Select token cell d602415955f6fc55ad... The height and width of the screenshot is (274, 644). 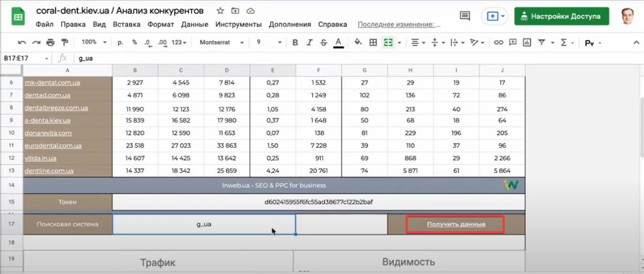(319, 202)
